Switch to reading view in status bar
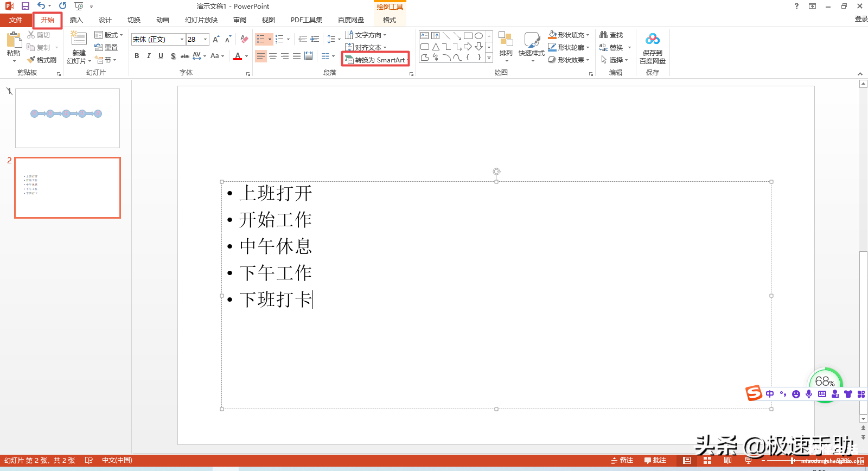868x471 pixels. pos(727,460)
